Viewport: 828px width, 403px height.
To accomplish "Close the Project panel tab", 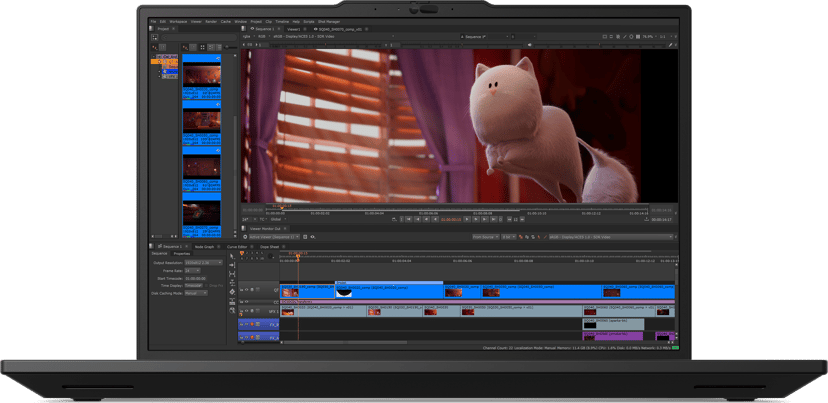I will click(173, 29).
